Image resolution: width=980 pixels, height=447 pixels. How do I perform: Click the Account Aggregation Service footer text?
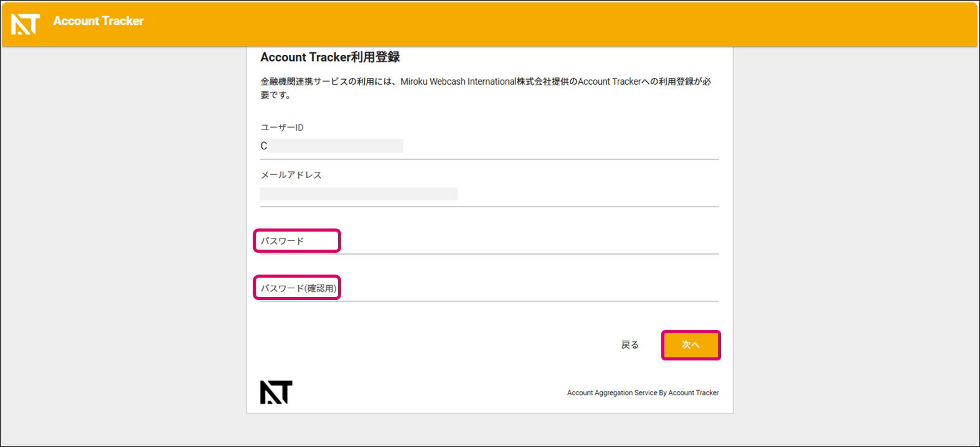coord(643,393)
